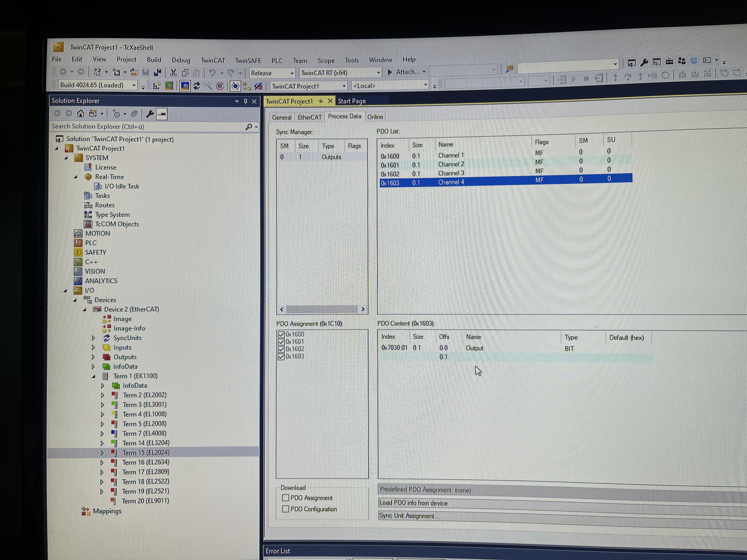Click the Command Window icon
The width and height of the screenshot is (747, 560).
pyautogui.click(x=706, y=60)
